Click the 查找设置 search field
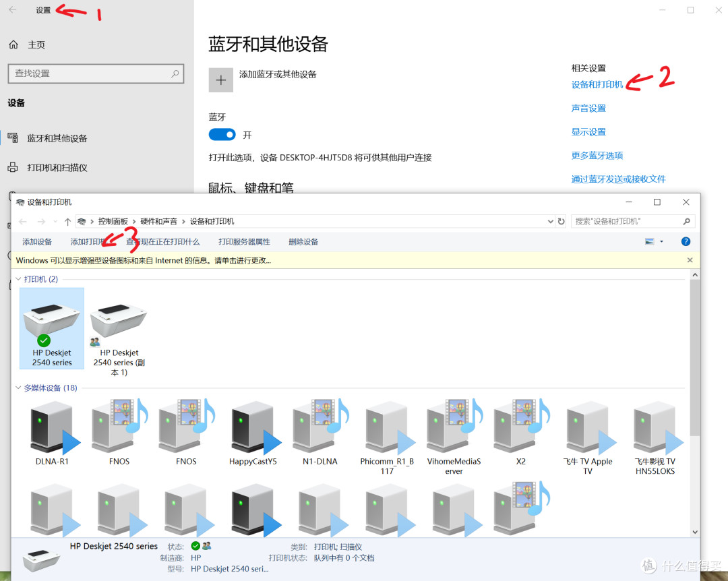The image size is (728, 581). point(96,73)
